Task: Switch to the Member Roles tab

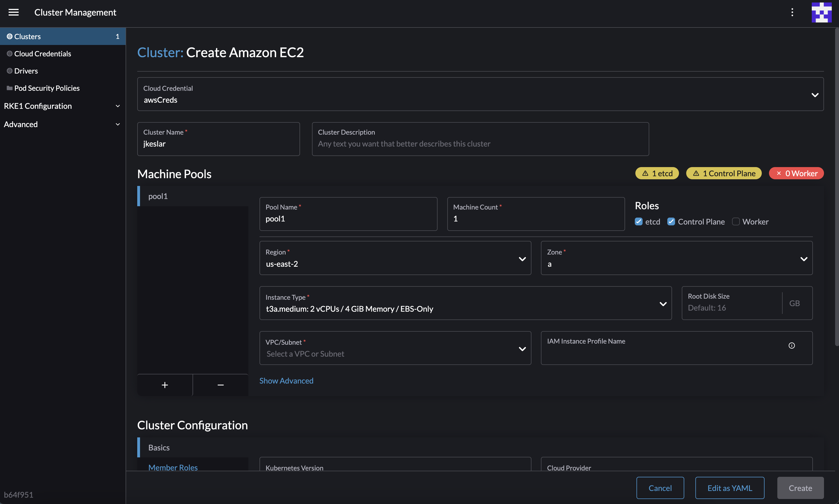Action: tap(173, 467)
